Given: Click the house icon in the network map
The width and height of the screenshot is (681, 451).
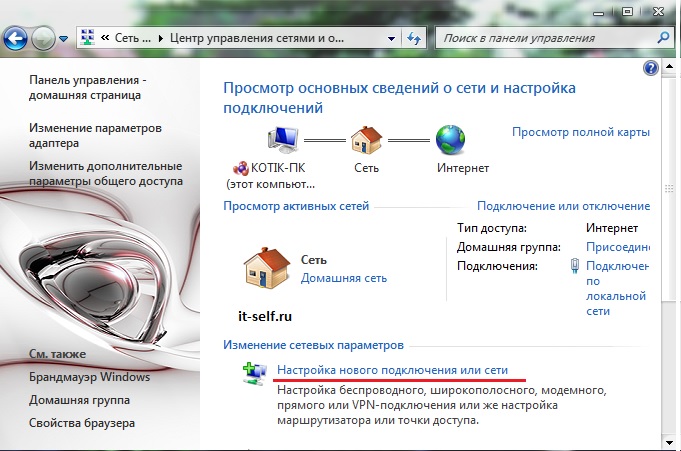Looking at the screenshot, I should coord(368,138).
